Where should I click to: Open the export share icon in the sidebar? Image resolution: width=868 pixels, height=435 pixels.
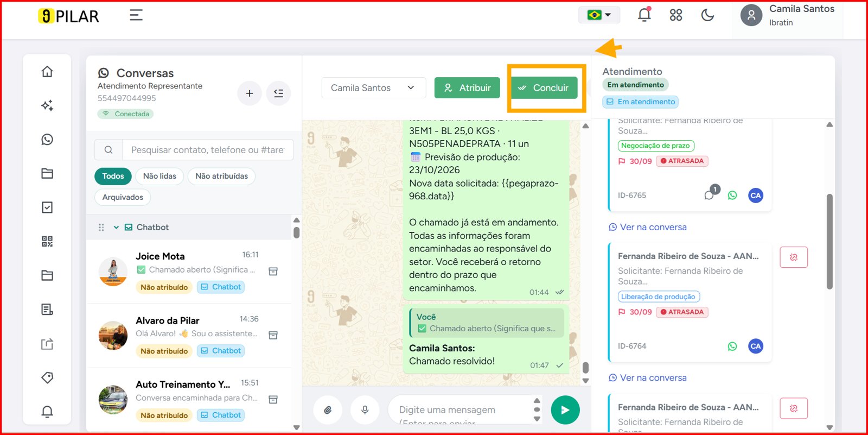pyautogui.click(x=47, y=344)
